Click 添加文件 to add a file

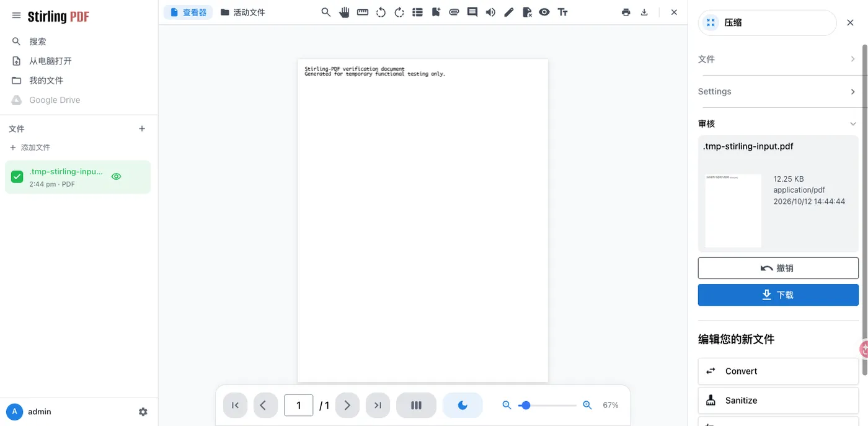pos(30,148)
